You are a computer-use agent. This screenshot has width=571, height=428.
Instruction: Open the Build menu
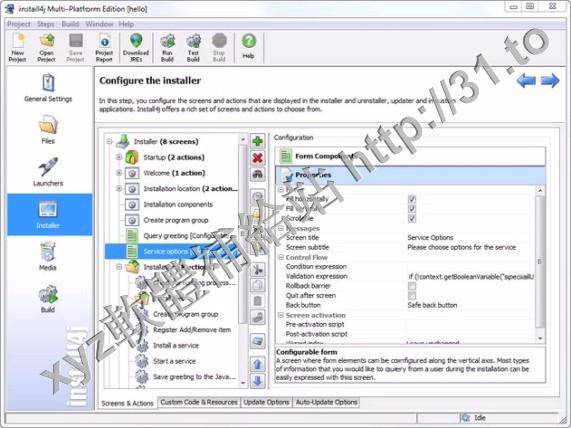70,24
